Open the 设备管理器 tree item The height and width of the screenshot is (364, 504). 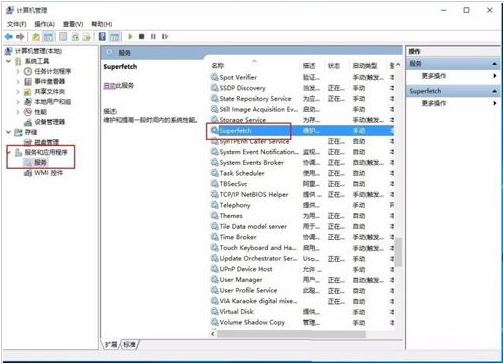click(50, 122)
